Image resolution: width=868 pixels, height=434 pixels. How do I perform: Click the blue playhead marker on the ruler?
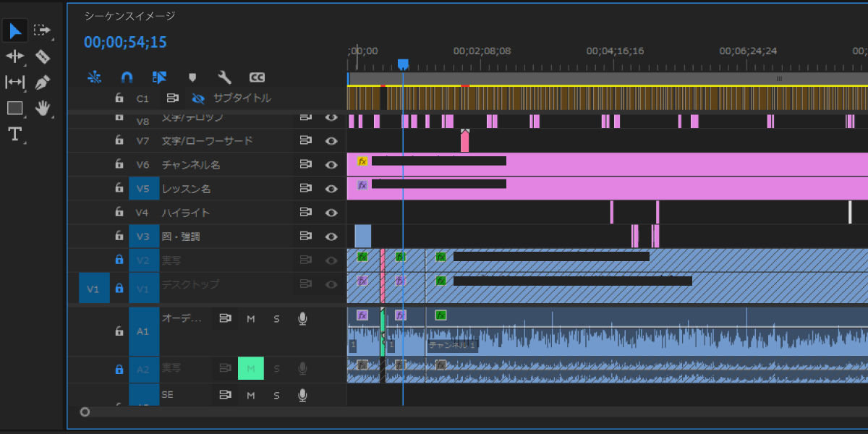[403, 64]
